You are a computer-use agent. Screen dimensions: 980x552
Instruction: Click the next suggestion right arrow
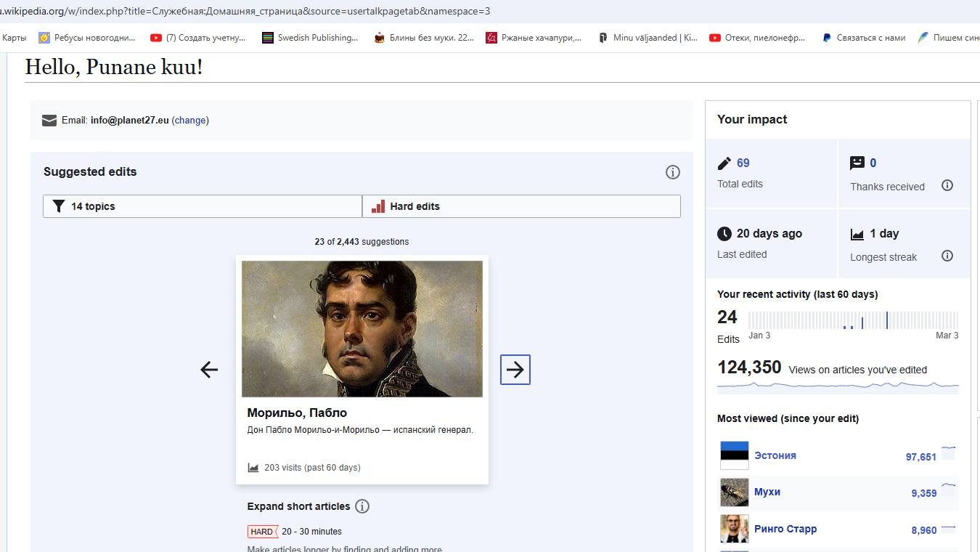(515, 370)
